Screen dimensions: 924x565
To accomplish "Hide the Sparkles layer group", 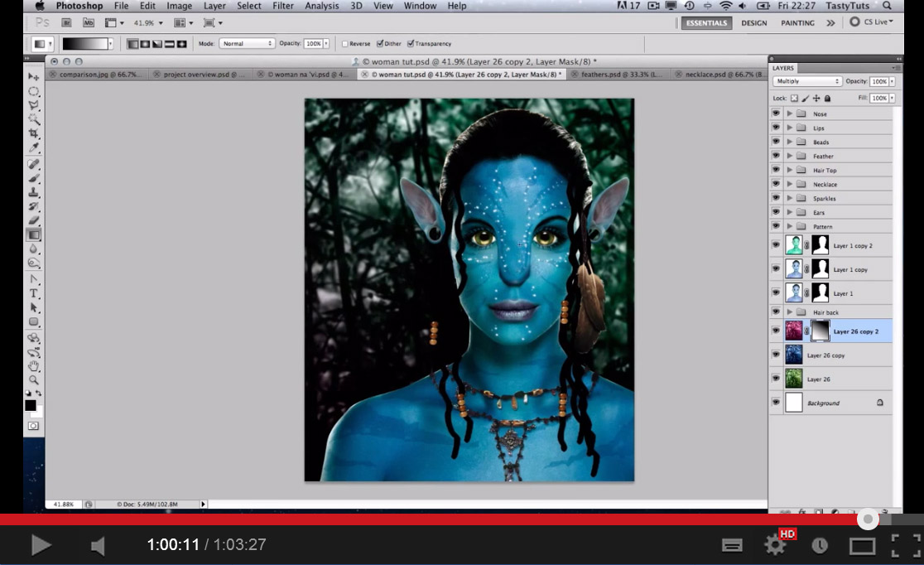I will click(x=776, y=198).
